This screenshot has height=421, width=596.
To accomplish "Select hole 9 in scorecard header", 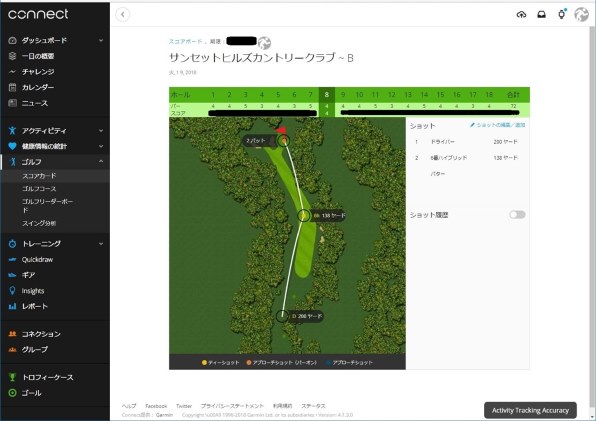I will pyautogui.click(x=343, y=95).
